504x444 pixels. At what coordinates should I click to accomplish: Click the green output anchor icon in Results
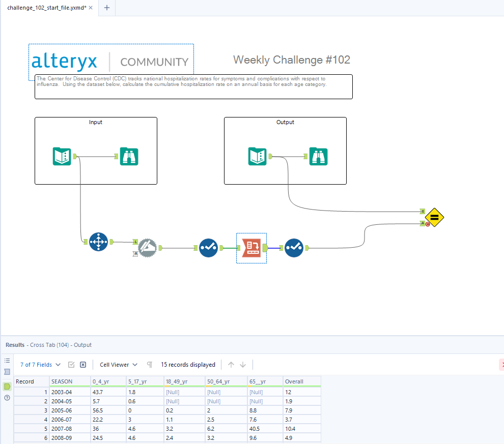tap(7, 387)
